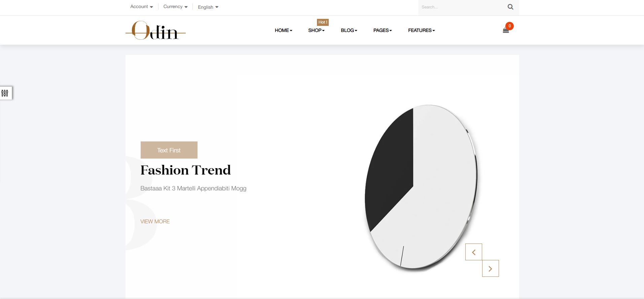Click the round mirror product image
Screen dimensions: 644x299
[421, 188]
